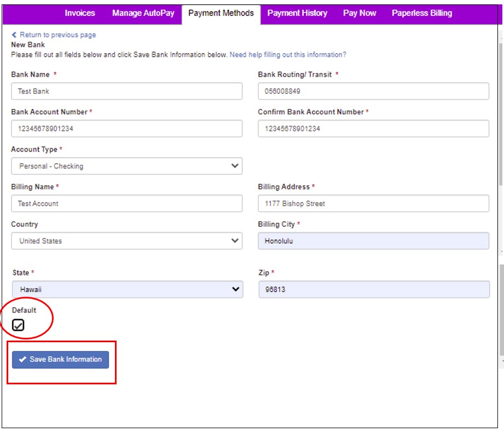Open the Paperless Billing tab
504x432 pixels.
pyautogui.click(x=422, y=13)
